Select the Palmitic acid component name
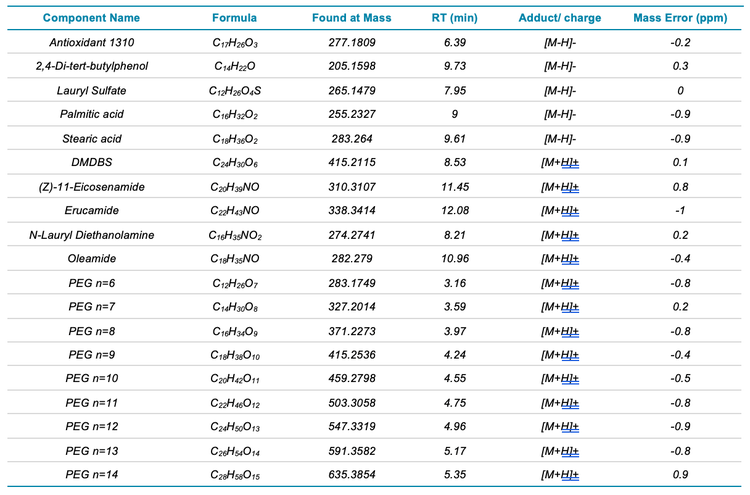 [x=93, y=115]
